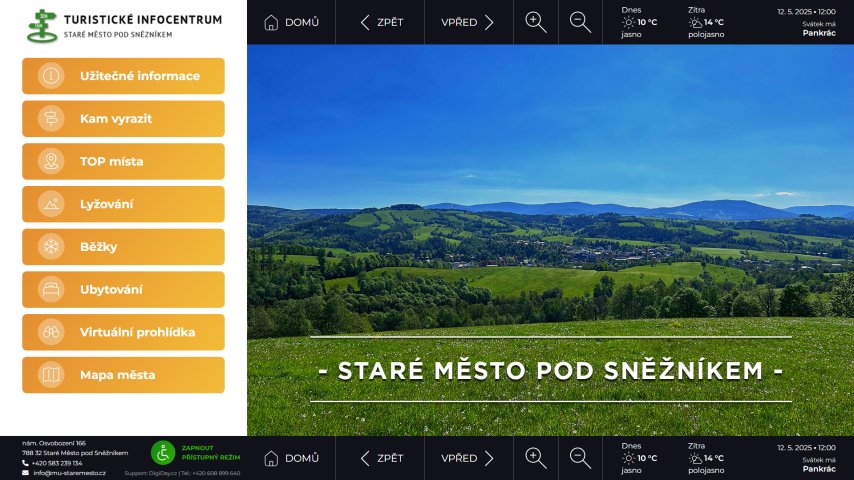854x480 pixels.
Task: Go back with the top ZPĚT arrow
Action: click(380, 22)
